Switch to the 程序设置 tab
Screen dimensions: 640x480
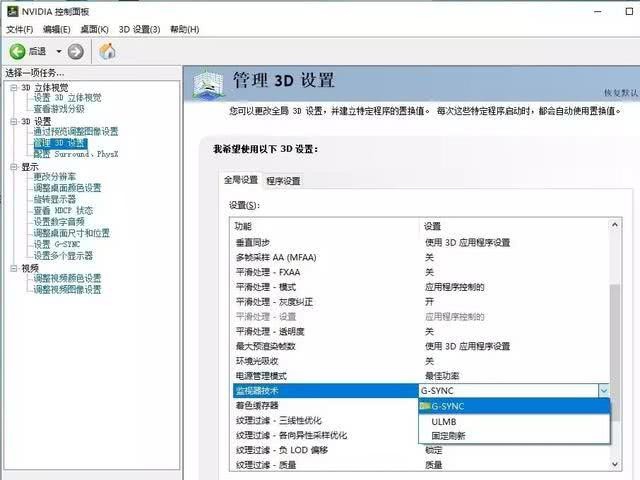[x=283, y=181]
